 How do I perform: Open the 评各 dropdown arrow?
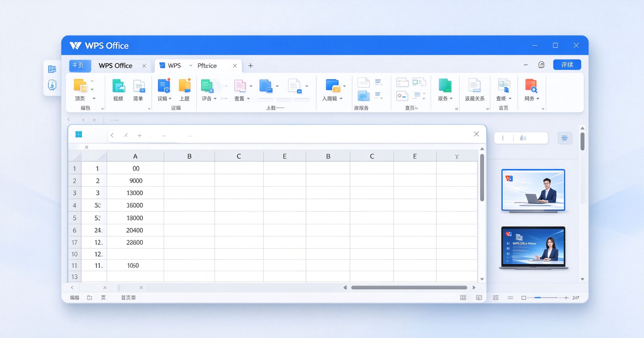click(x=215, y=99)
